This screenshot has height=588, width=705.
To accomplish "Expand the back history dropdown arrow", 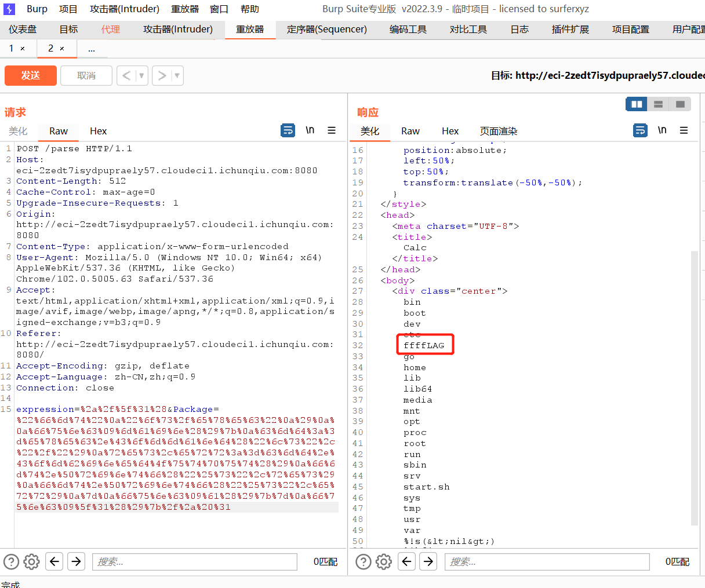I will click(141, 76).
